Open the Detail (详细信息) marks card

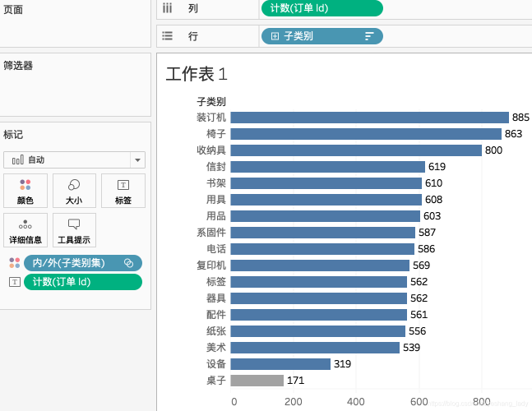pos(25,230)
